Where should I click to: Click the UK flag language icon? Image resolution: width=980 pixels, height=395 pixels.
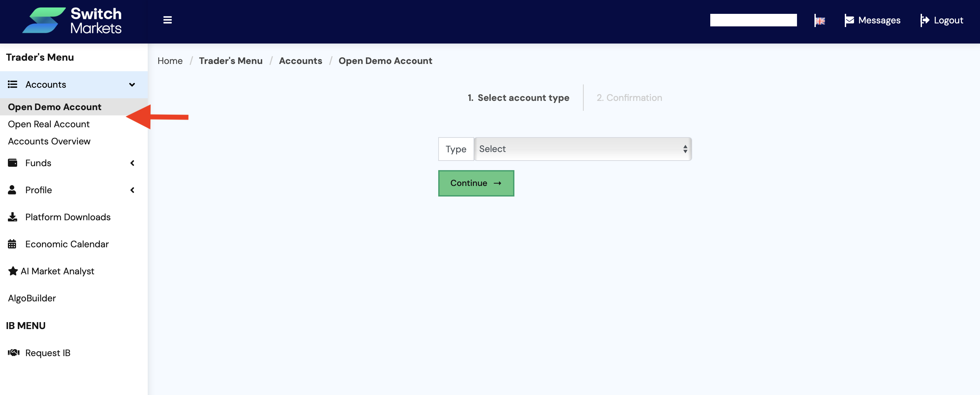pos(819,20)
